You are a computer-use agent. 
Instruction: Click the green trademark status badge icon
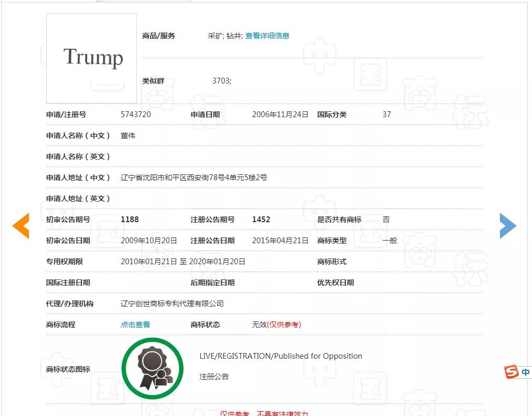click(152, 369)
